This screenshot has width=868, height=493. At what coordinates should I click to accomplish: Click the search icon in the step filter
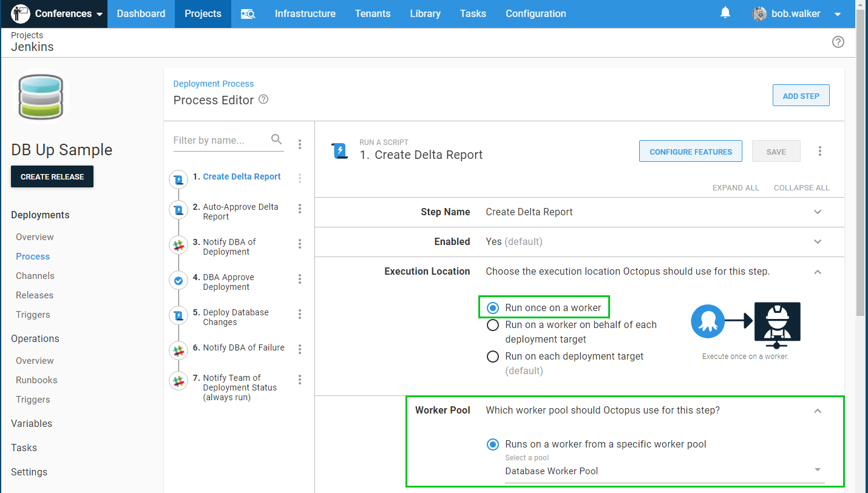276,139
